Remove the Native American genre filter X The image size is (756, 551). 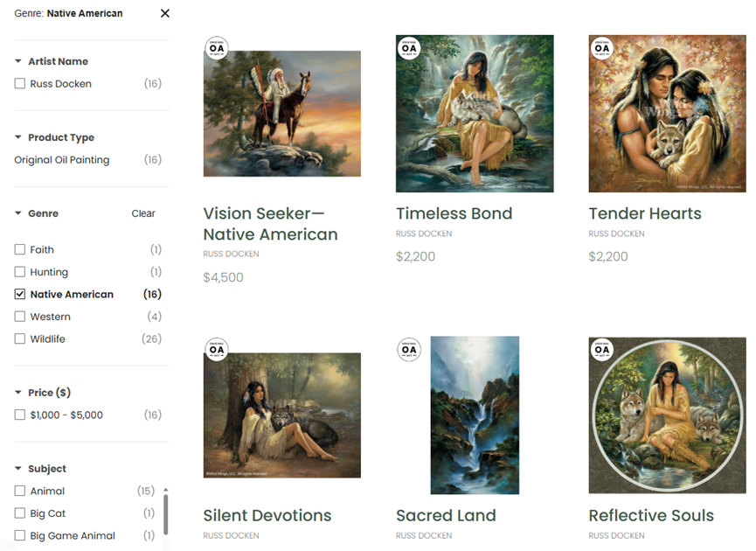pyautogui.click(x=165, y=13)
